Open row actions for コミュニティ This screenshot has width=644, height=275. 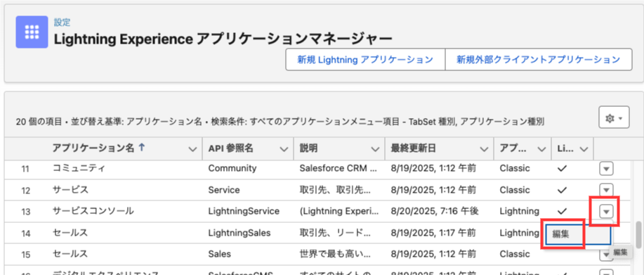[x=606, y=169]
